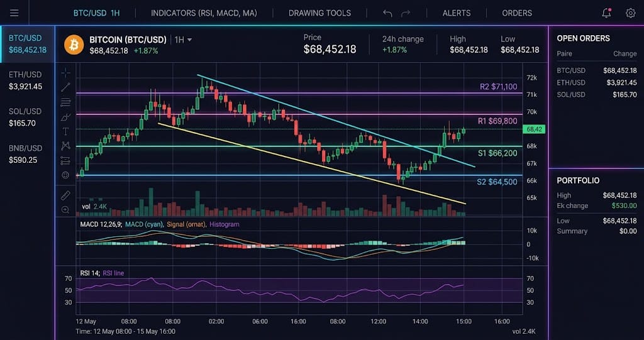Click the 24h change +1.87% stat

[402, 45]
